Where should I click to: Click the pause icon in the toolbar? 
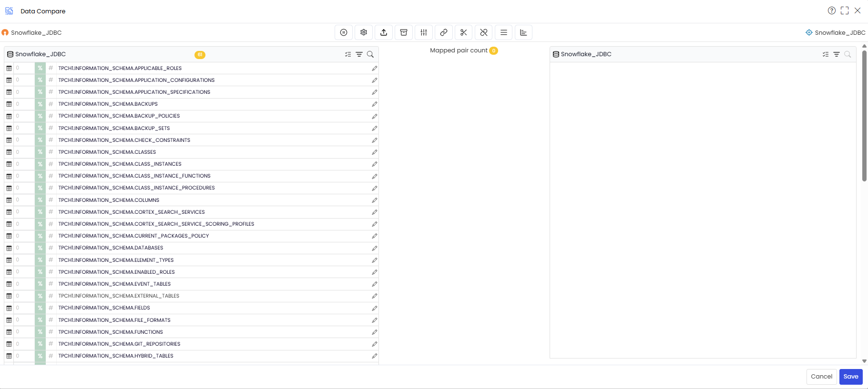tap(344, 32)
